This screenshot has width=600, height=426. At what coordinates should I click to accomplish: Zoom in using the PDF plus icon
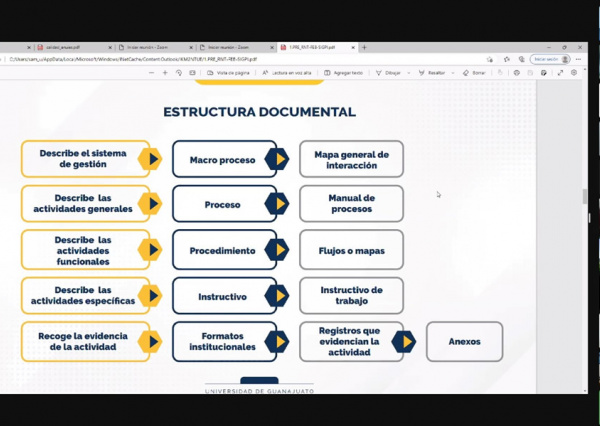[165, 73]
